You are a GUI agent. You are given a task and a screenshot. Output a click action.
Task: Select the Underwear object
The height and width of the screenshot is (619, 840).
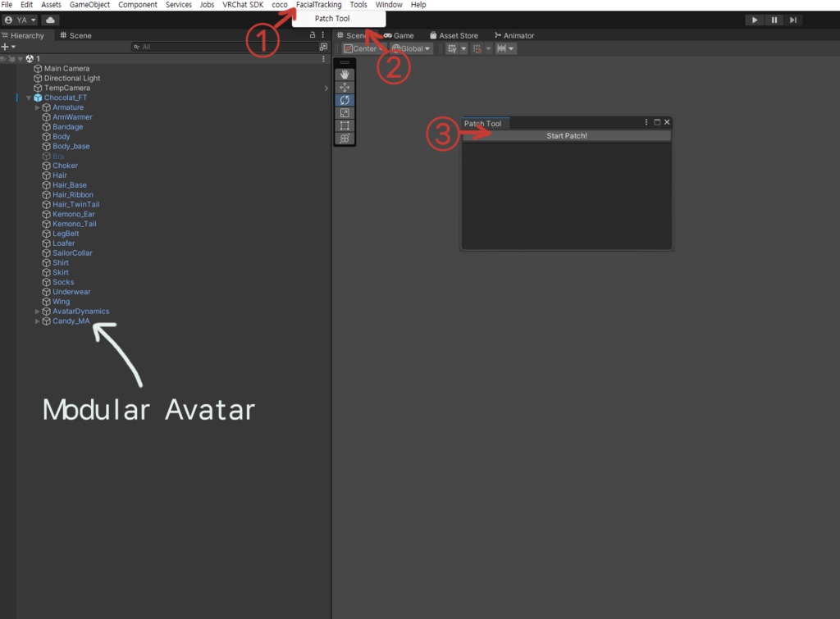coord(72,293)
